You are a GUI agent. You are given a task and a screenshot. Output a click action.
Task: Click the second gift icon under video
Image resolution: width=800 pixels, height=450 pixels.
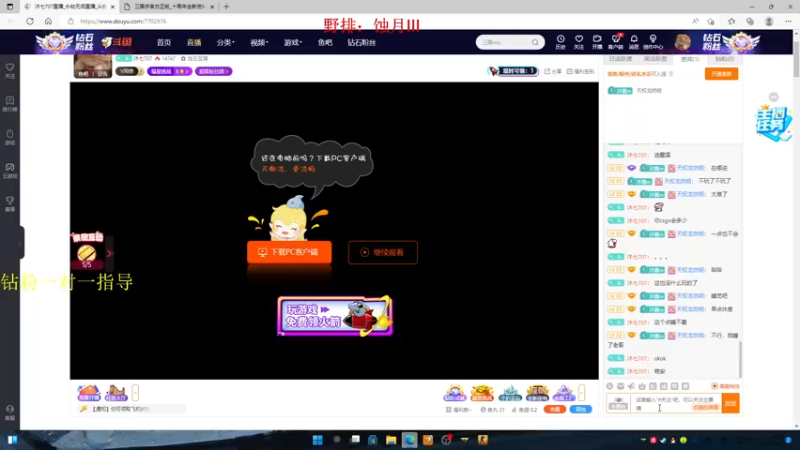116,392
